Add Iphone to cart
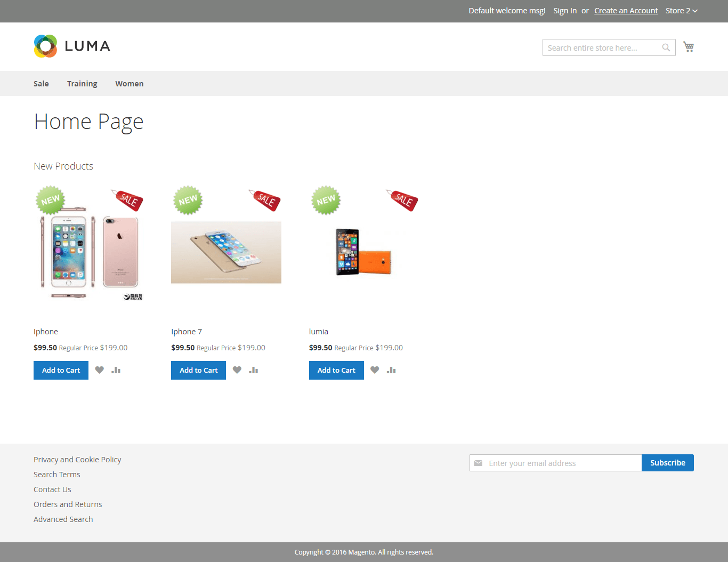728x562 pixels. (61, 370)
